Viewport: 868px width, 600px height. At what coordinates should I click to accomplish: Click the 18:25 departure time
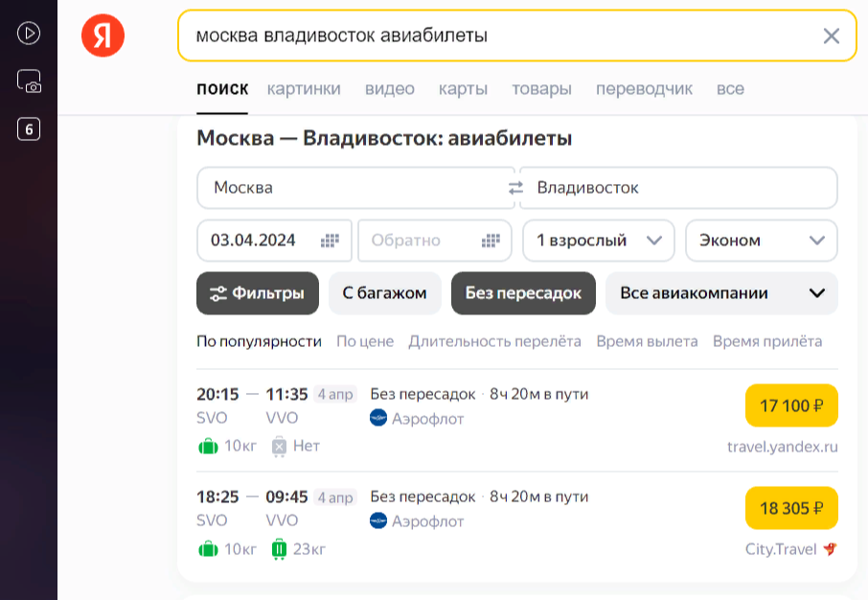[217, 496]
